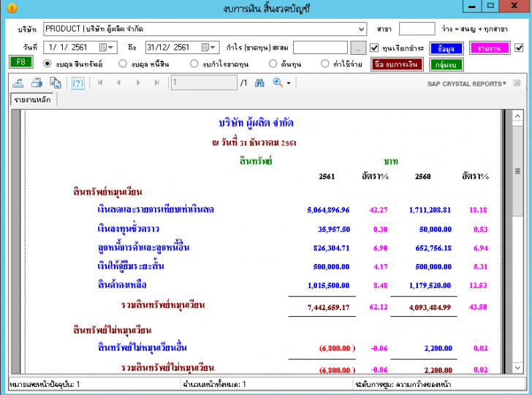Screen dimensions: 532x395
Task: Click the total 7,442,659.17
Action: 328,307
